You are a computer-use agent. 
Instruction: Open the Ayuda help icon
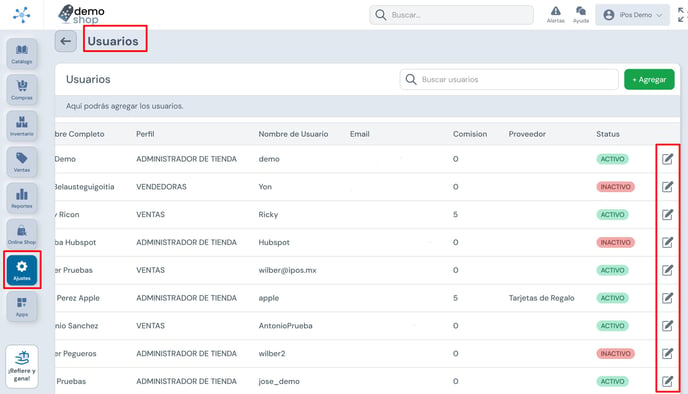tap(581, 14)
